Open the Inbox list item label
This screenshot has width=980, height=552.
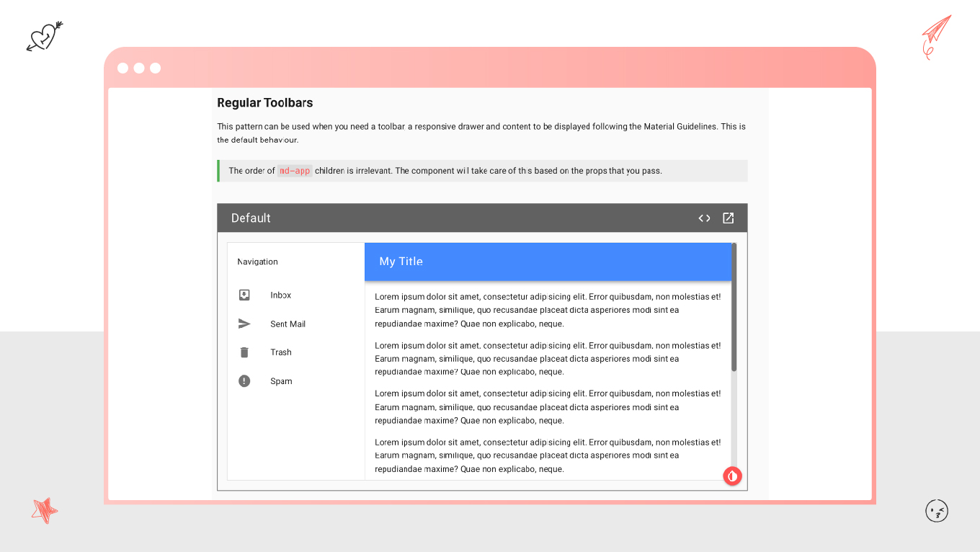pyautogui.click(x=280, y=295)
